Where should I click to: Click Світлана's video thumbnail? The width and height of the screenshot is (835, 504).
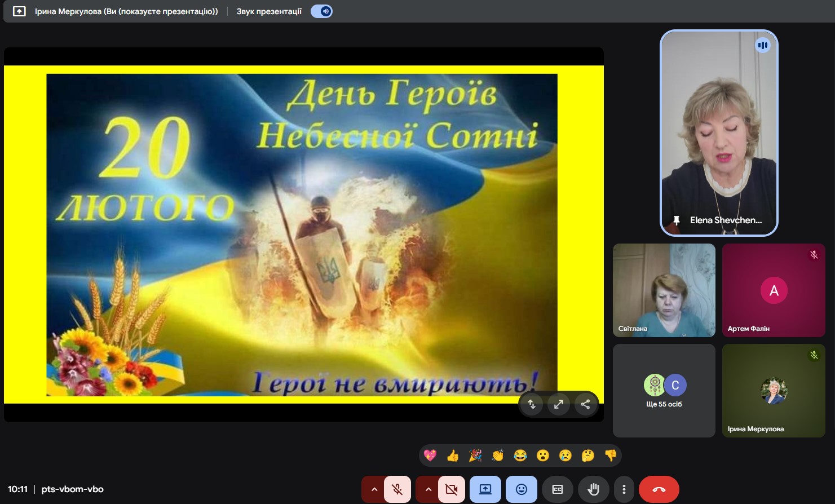(664, 290)
